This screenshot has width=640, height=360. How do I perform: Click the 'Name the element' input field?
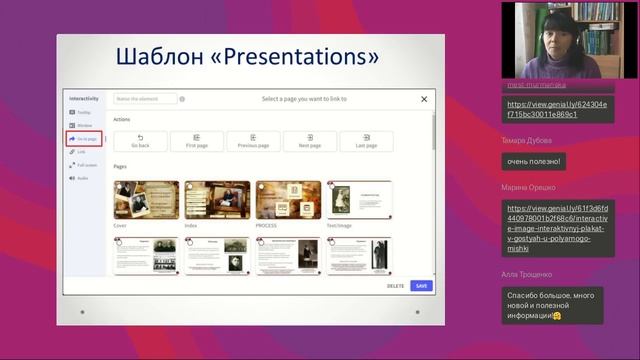tap(145, 99)
